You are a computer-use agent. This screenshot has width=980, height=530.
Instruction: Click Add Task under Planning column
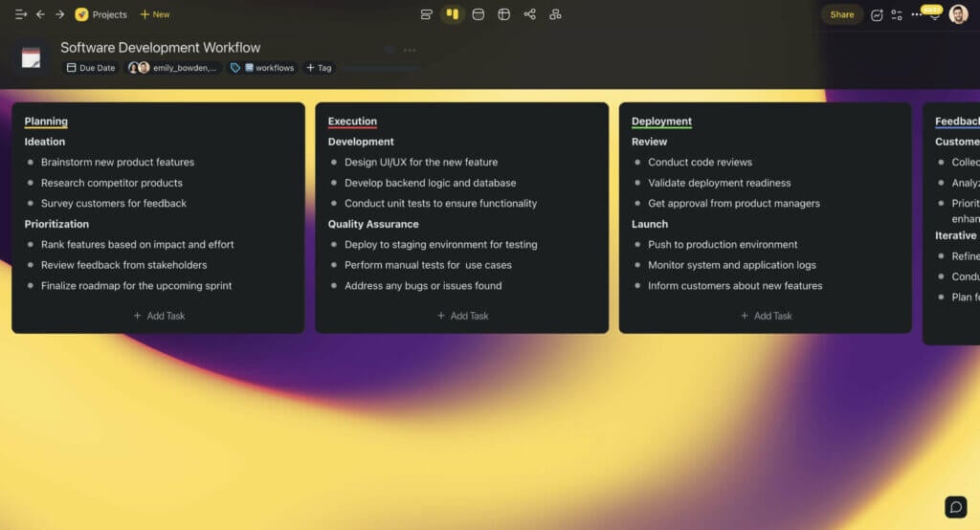(x=159, y=316)
